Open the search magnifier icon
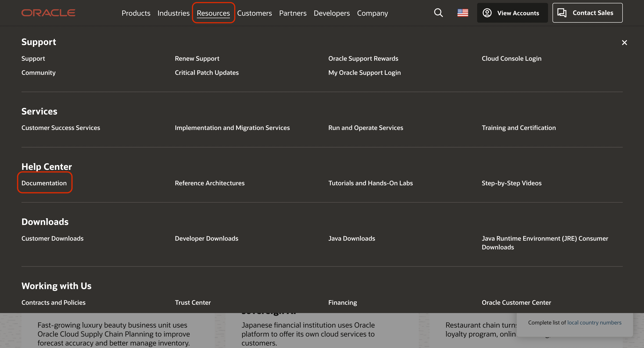 coord(438,13)
